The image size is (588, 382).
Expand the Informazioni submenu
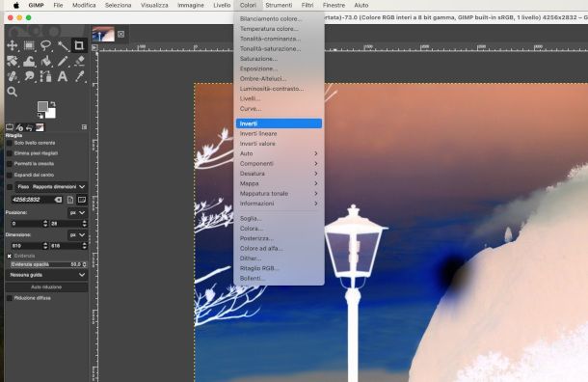279,204
